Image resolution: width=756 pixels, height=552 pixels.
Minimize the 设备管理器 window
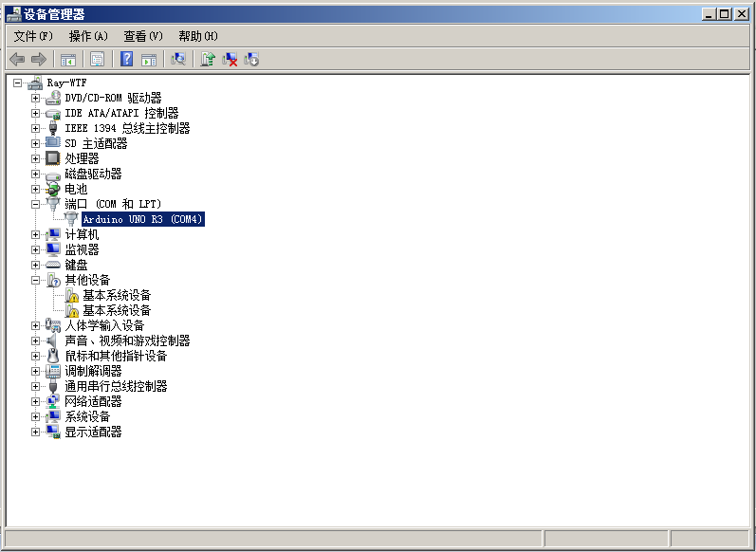coord(709,14)
